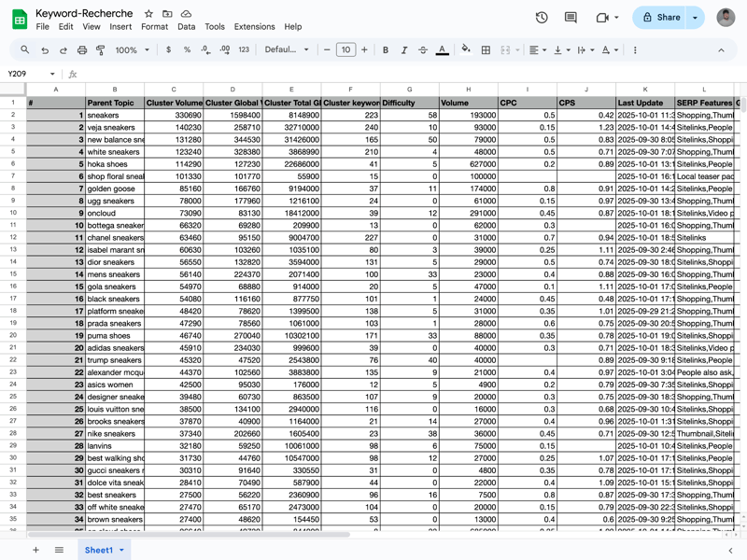Viewport: 747px width, 560px height.
Task: Star the Keyword-Recherche document
Action: pos(148,14)
